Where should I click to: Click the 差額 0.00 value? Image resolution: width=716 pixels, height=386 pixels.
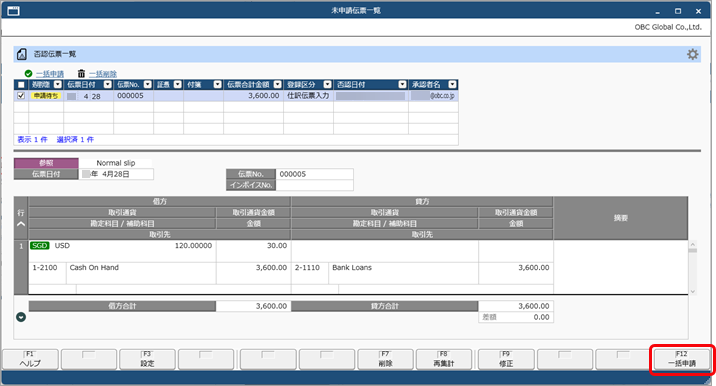pos(542,317)
